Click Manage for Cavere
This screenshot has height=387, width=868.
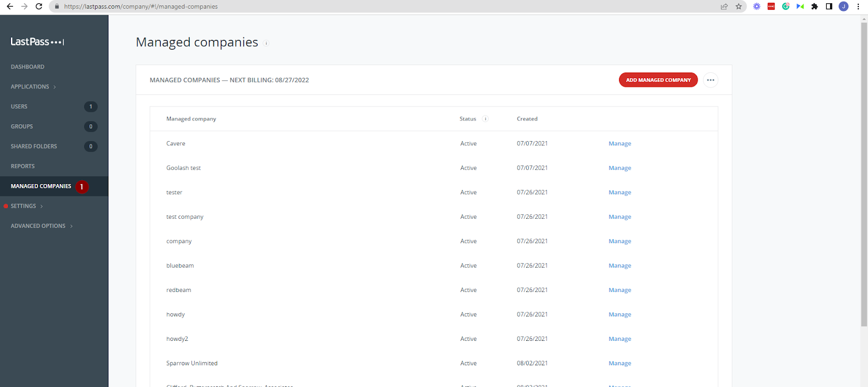(x=620, y=144)
